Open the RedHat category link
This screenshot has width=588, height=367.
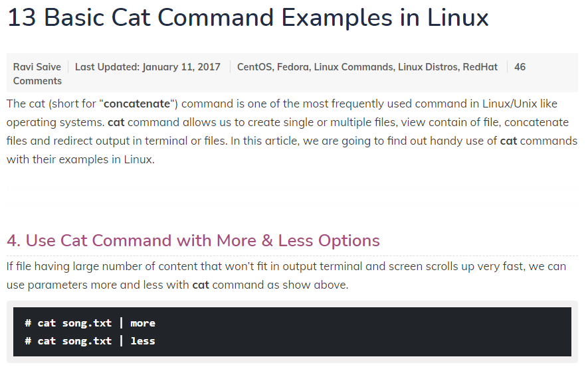tap(480, 67)
